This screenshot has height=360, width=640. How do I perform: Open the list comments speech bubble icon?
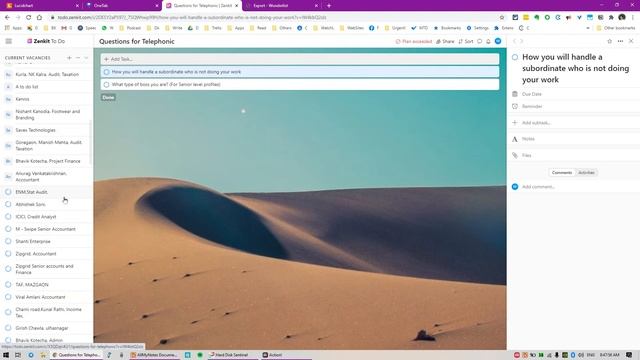[x=480, y=41]
